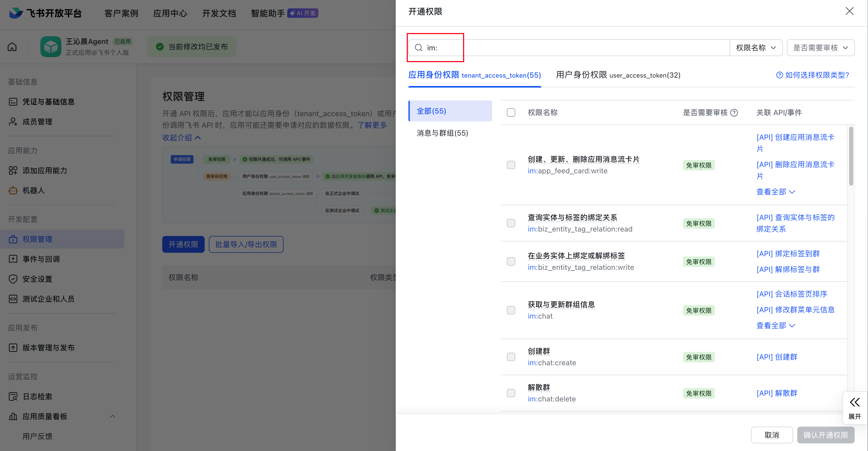Click the home icon in the sidebar

[12, 46]
